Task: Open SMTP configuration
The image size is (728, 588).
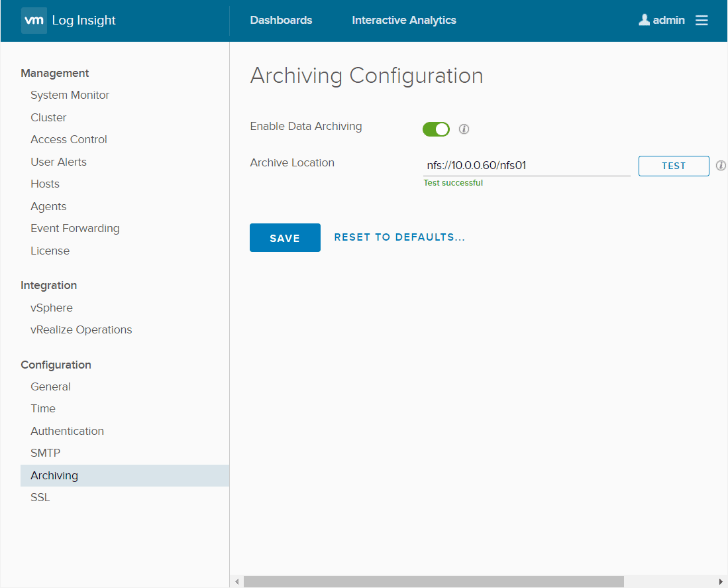Action: pyautogui.click(x=46, y=453)
